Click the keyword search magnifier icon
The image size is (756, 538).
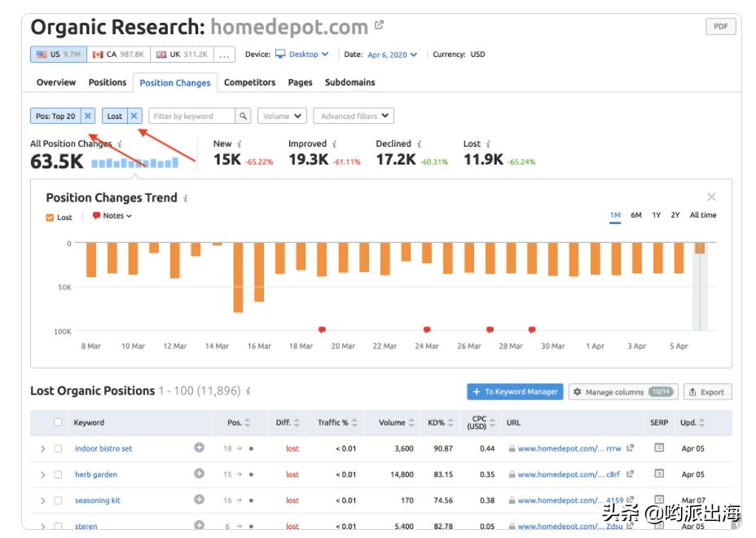point(244,116)
